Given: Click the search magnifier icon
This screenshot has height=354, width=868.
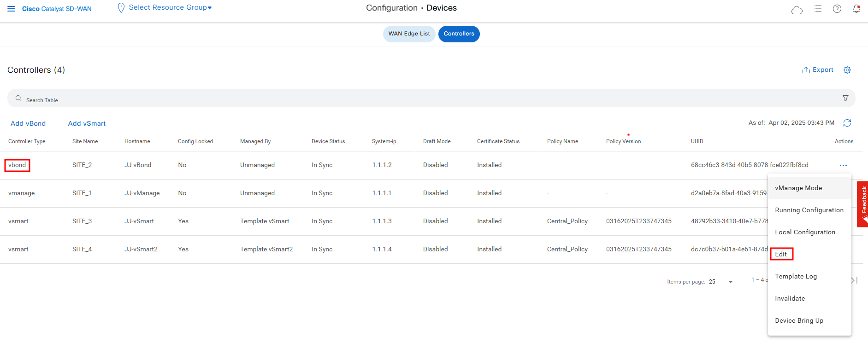Looking at the screenshot, I should coord(18,99).
